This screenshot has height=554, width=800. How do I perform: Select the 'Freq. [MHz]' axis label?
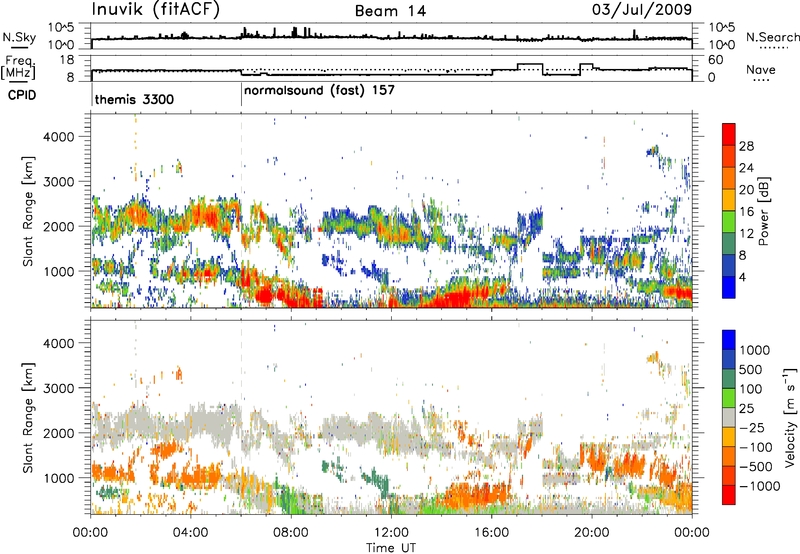pyautogui.click(x=18, y=67)
